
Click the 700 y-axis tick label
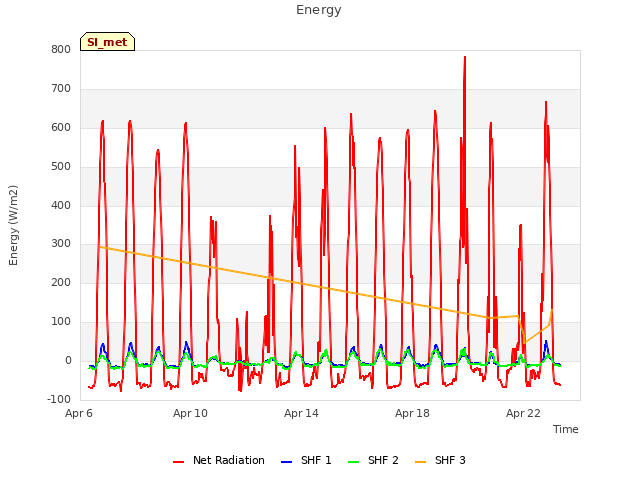pos(61,89)
